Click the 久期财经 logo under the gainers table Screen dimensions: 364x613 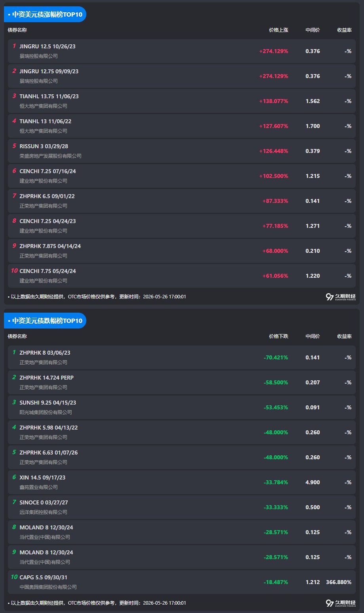341,297
